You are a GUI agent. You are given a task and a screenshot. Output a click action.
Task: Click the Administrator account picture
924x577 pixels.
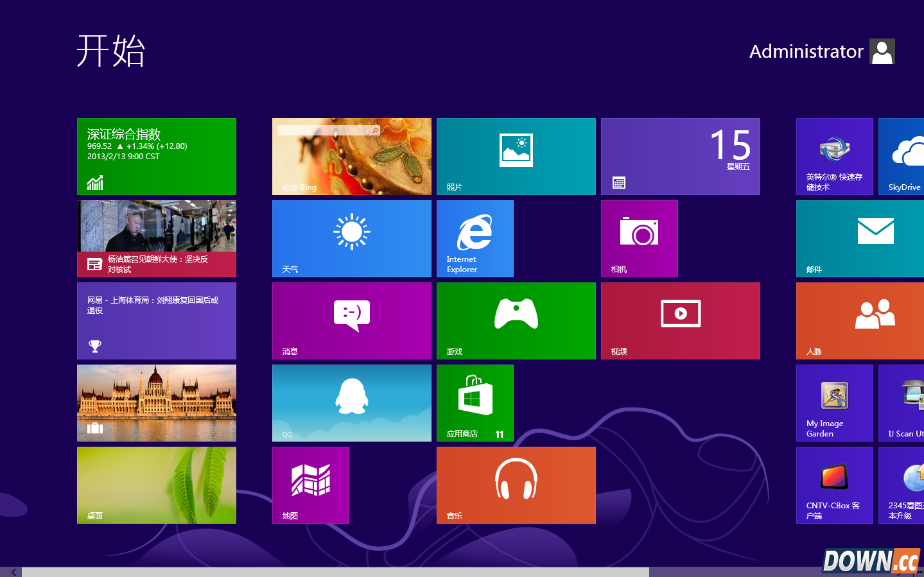[882, 51]
